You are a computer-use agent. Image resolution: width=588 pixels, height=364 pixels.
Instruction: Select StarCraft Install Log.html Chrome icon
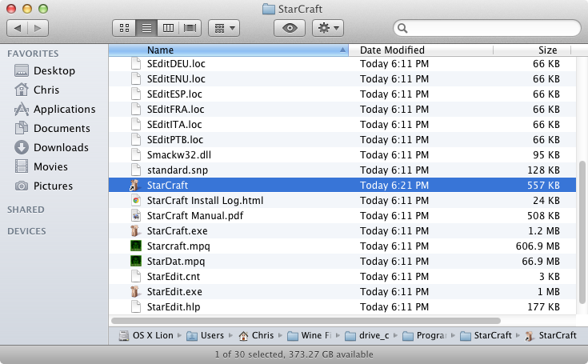(136, 201)
